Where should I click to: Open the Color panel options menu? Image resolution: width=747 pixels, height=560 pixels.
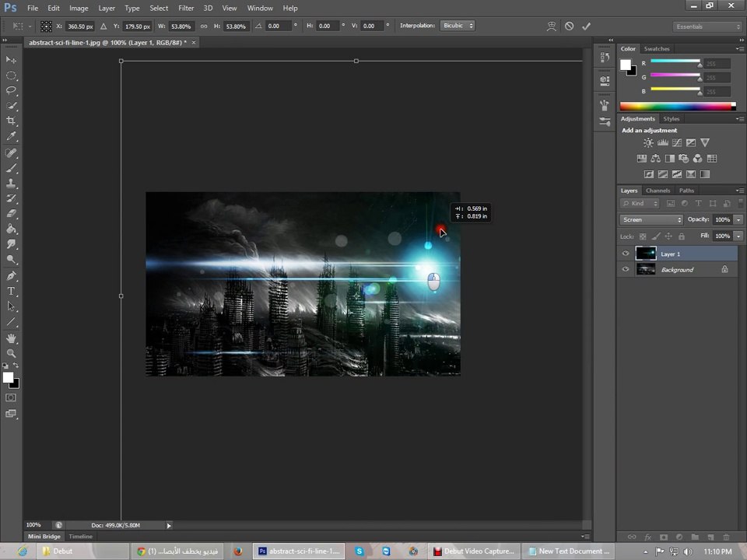(739, 48)
